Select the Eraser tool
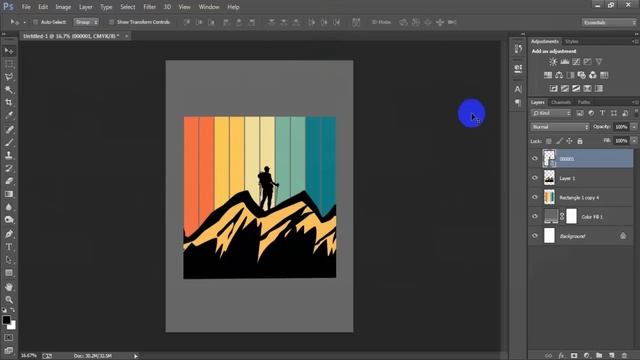 tap(9, 181)
